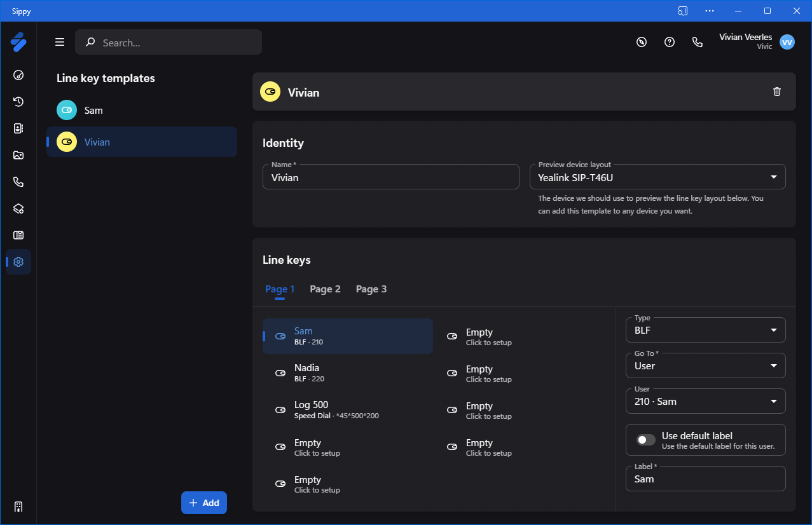Open call history in the sidebar
The width and height of the screenshot is (812, 525).
click(x=18, y=102)
